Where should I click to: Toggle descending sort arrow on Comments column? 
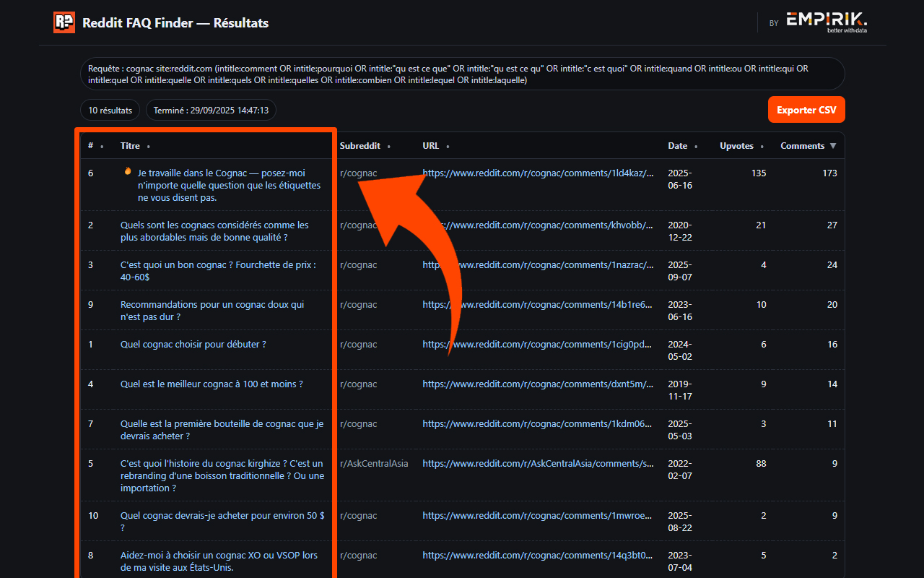pos(833,146)
